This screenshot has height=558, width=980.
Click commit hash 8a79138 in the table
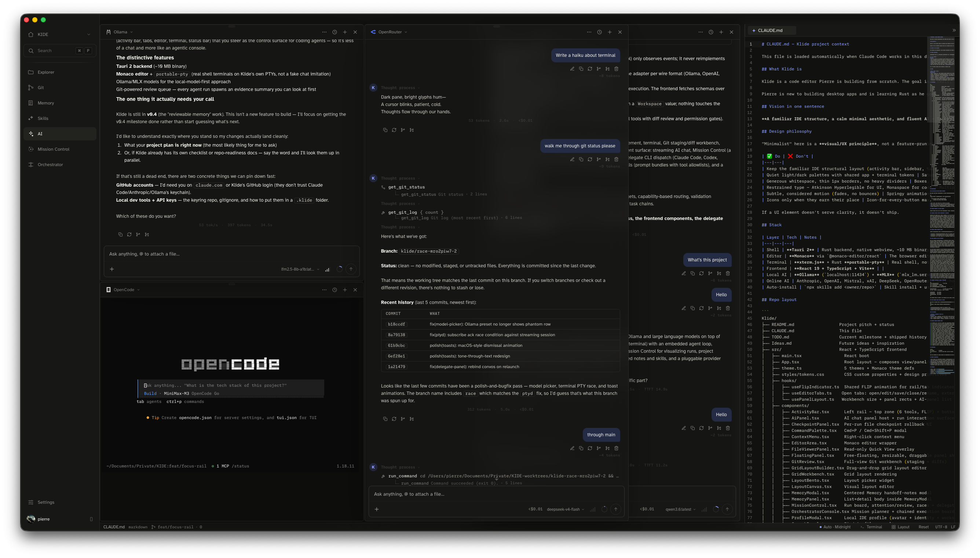pyautogui.click(x=396, y=335)
